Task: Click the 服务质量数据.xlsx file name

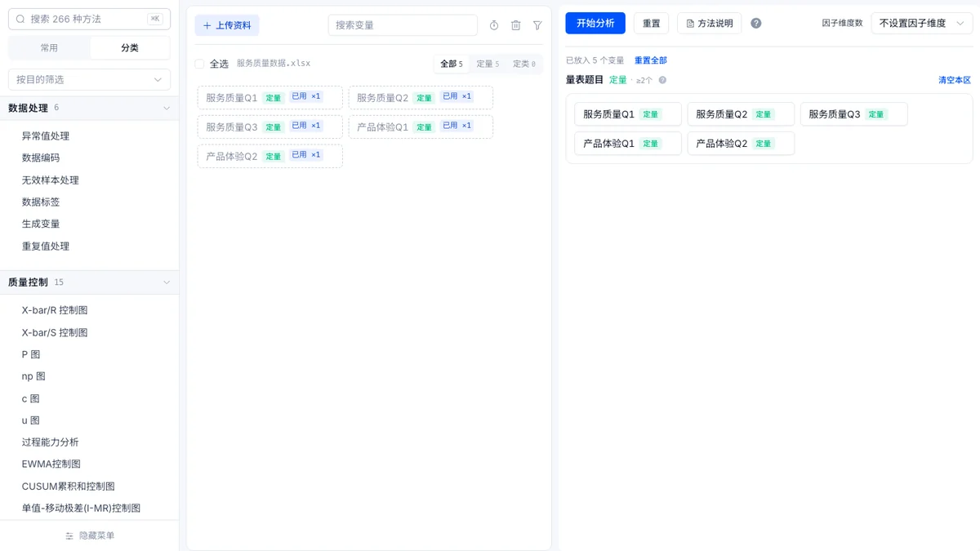Action: point(274,64)
